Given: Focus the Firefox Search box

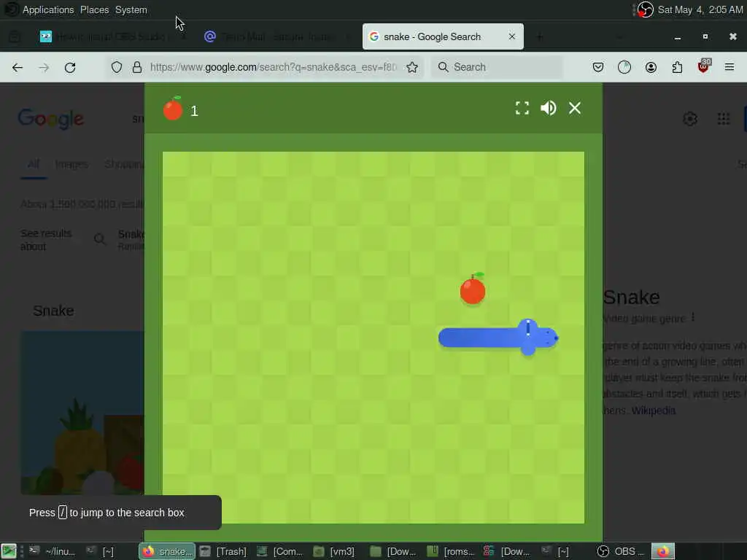Looking at the screenshot, I should tap(498, 67).
